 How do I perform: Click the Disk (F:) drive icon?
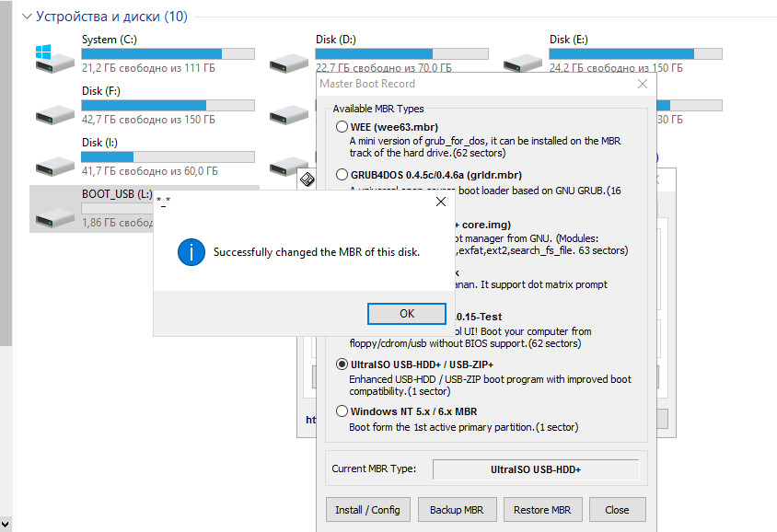(54, 111)
